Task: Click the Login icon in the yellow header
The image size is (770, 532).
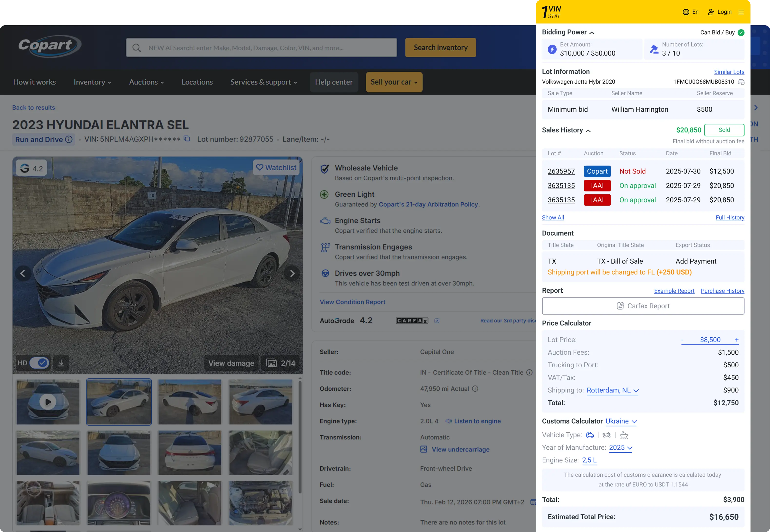Action: [x=711, y=12]
